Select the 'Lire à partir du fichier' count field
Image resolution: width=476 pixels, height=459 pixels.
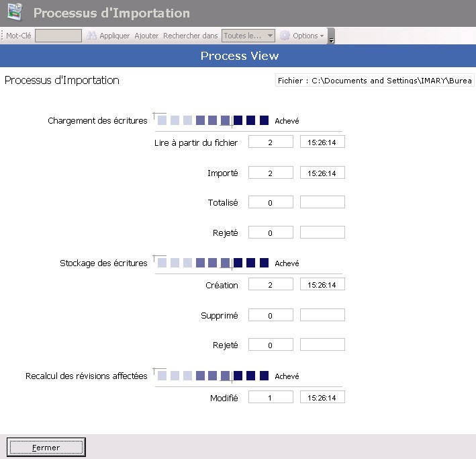click(x=271, y=142)
